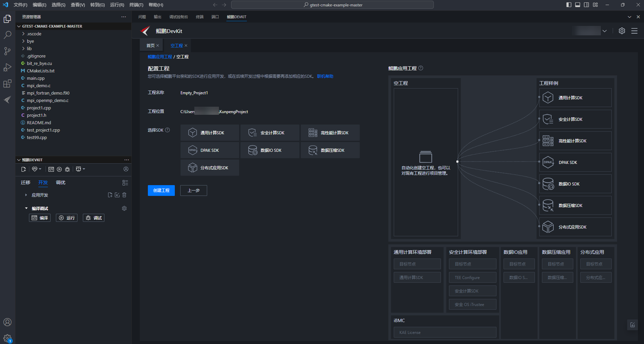Open the Manage gear in activity bar

click(7, 338)
